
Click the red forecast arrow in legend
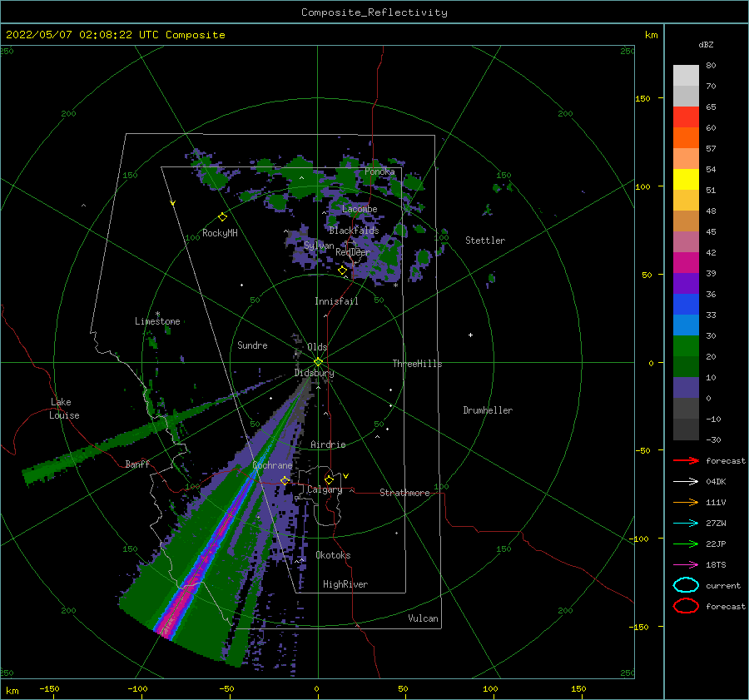click(x=686, y=460)
